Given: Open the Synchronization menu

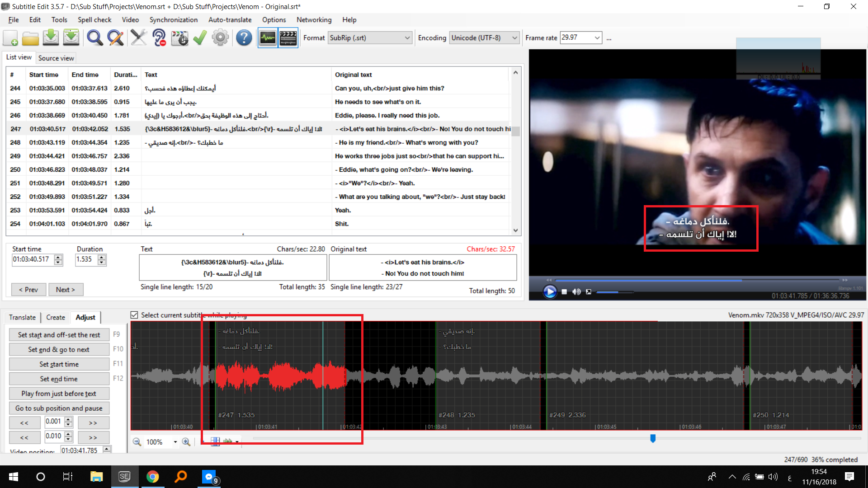Looking at the screenshot, I should pos(174,20).
